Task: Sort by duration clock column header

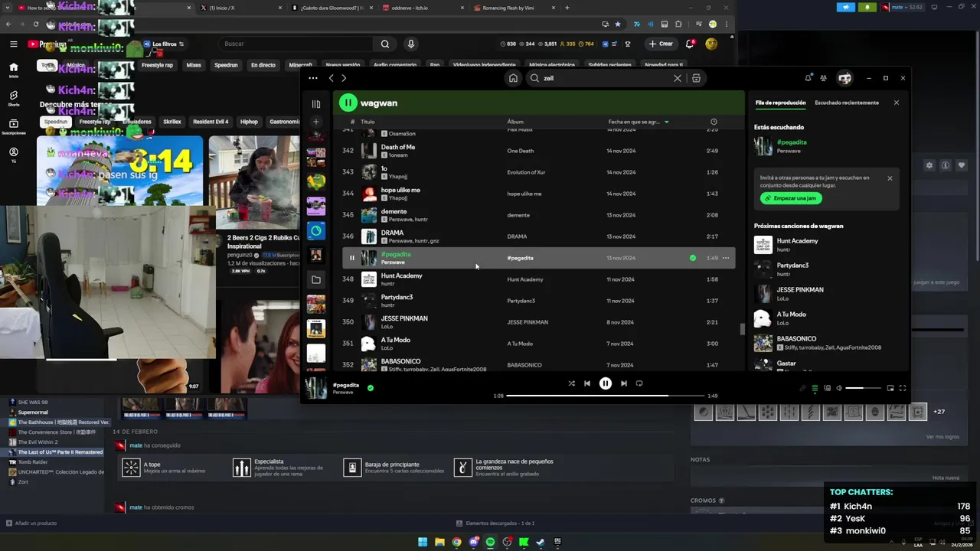Action: click(x=714, y=122)
